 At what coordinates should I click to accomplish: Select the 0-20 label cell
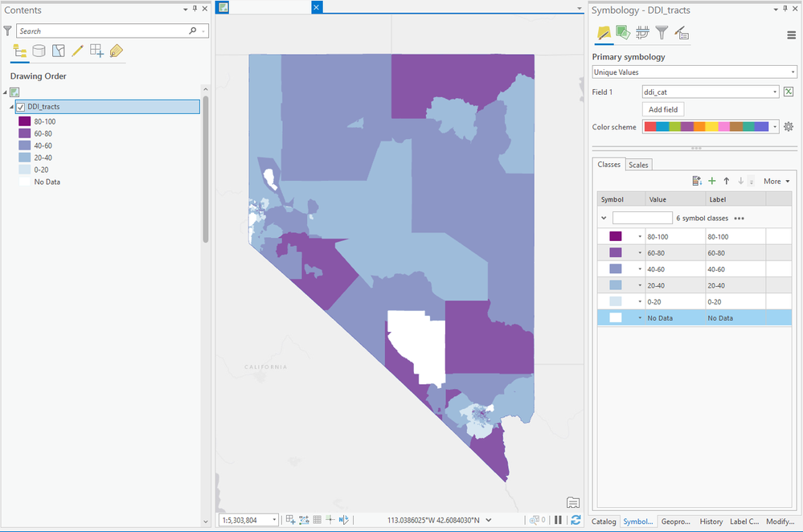[x=735, y=301]
